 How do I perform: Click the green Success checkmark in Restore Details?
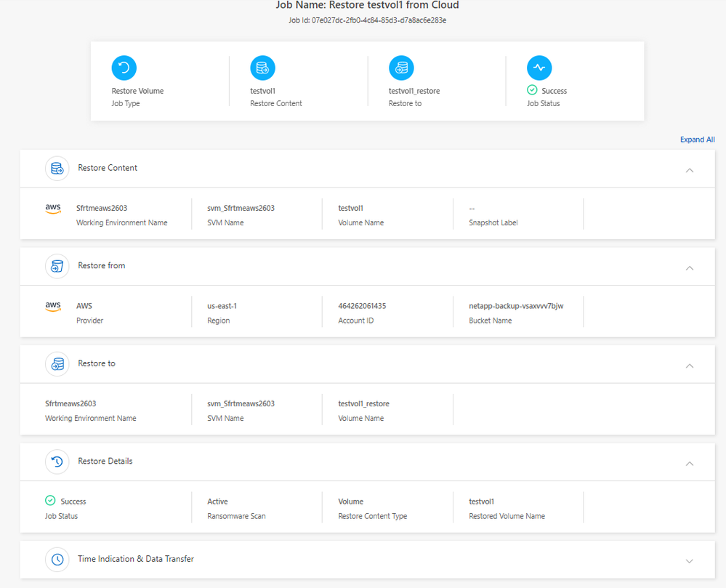tap(50, 501)
